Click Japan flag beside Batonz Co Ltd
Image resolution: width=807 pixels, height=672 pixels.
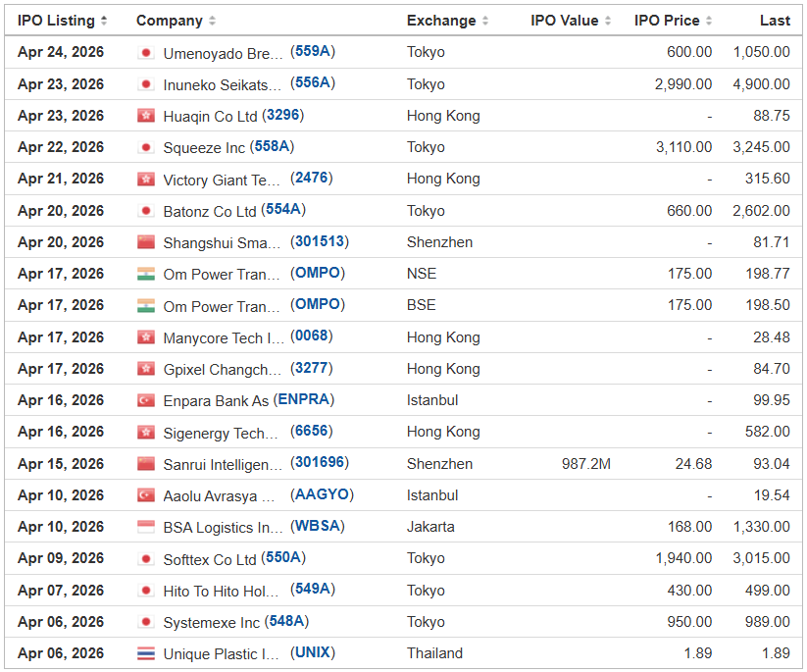[x=146, y=211]
